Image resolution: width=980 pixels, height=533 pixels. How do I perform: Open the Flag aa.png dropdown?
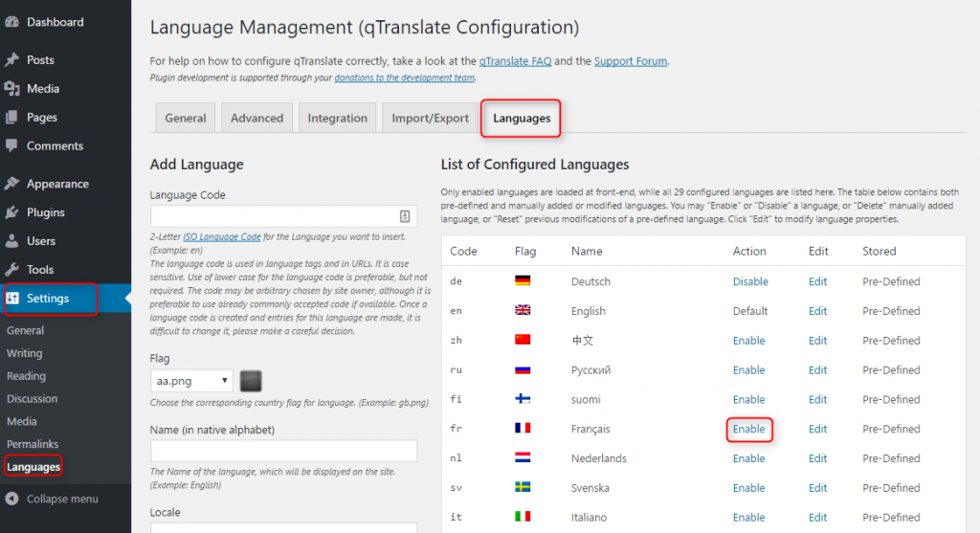[191, 381]
